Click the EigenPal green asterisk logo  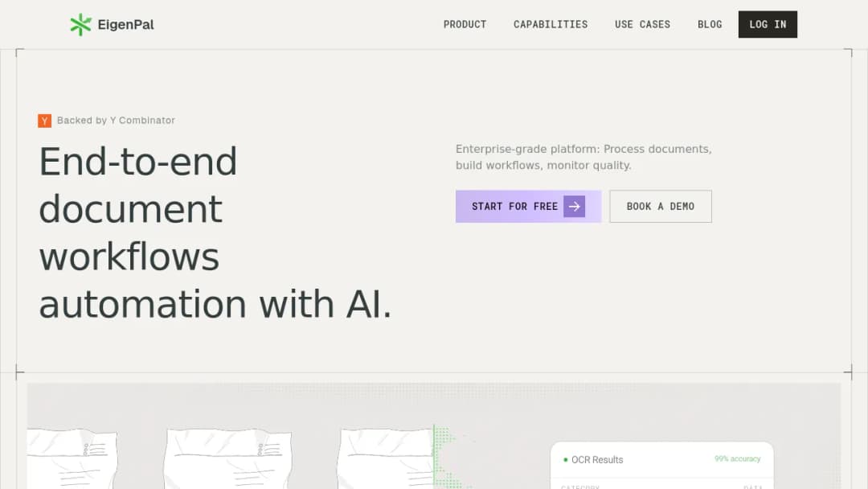(x=81, y=24)
